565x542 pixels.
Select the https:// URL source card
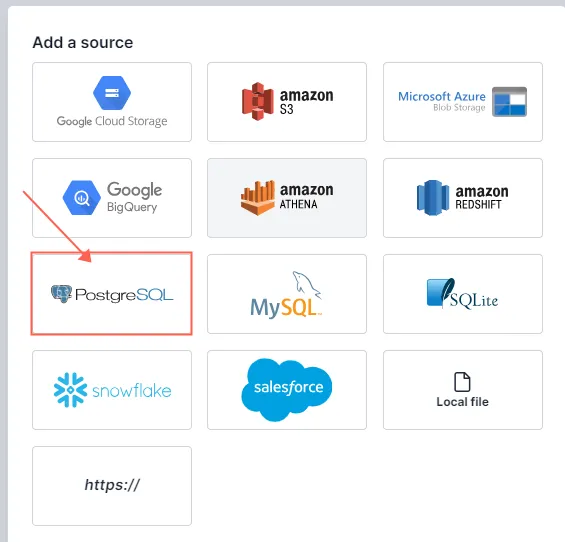point(112,486)
